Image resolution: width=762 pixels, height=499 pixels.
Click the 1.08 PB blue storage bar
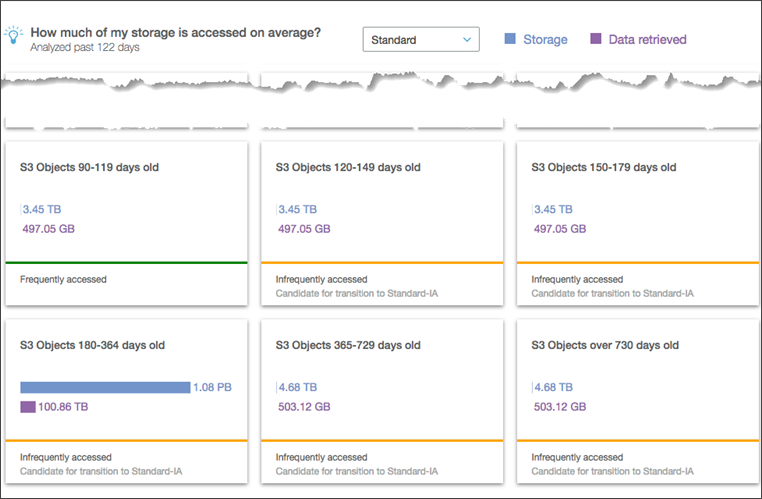pyautogui.click(x=105, y=387)
